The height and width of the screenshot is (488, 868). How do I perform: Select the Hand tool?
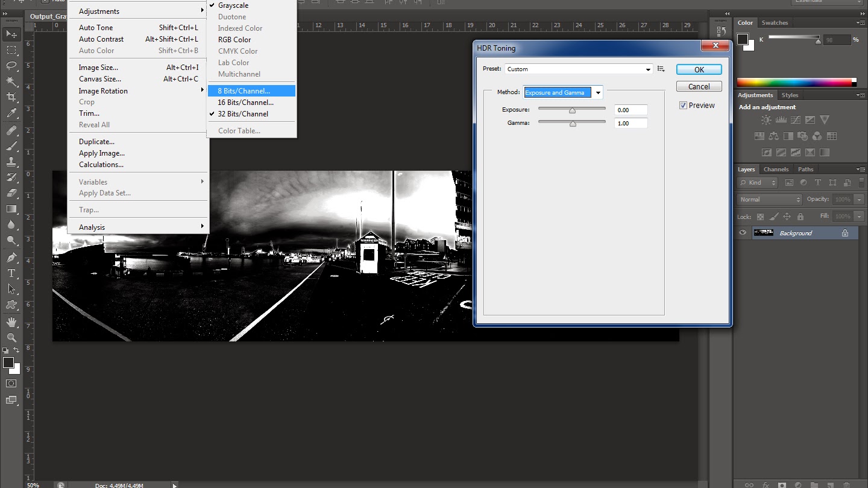(x=11, y=322)
